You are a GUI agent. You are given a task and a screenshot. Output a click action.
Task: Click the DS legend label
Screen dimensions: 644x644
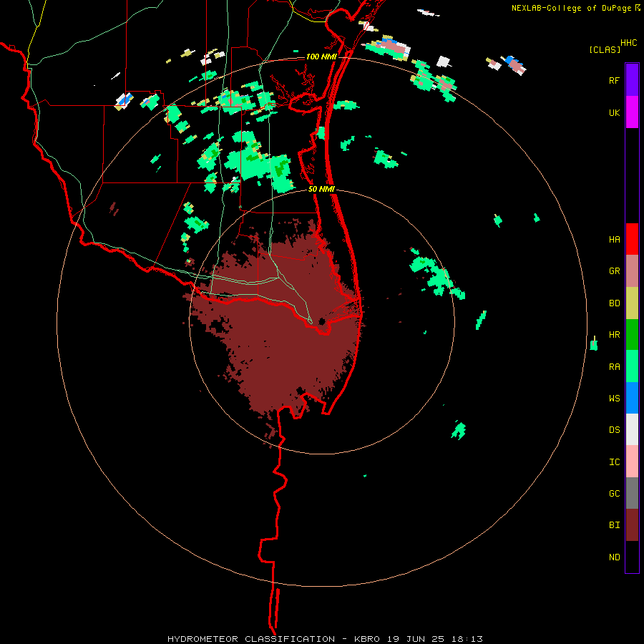(x=614, y=430)
